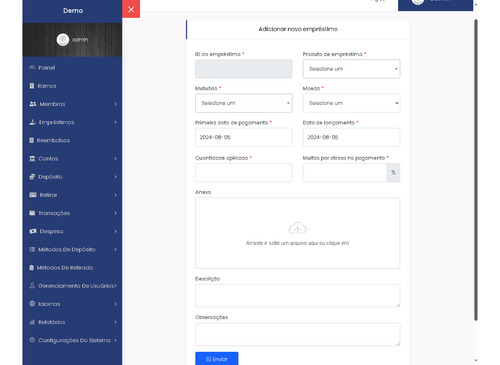
Task: Click the Retirar cash icon
Action: click(x=33, y=195)
